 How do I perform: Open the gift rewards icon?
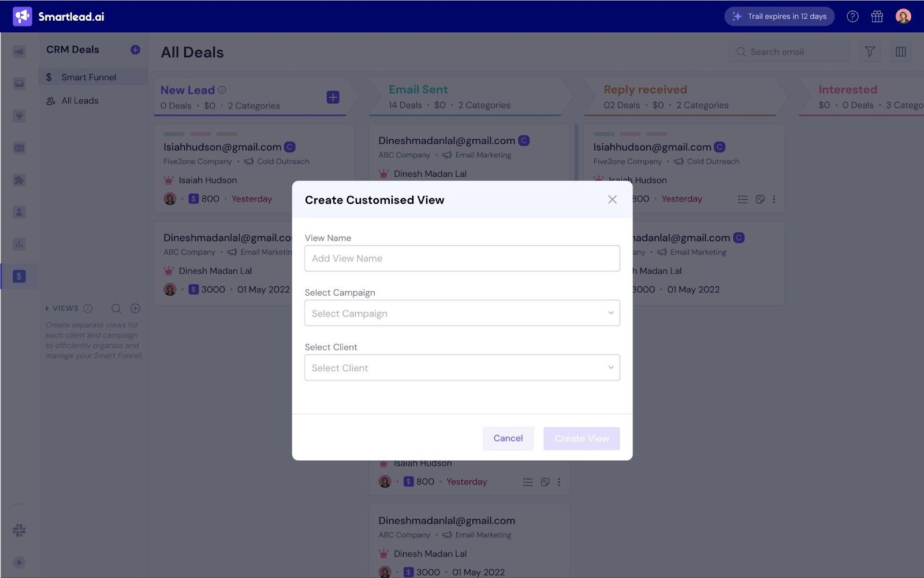point(877,17)
